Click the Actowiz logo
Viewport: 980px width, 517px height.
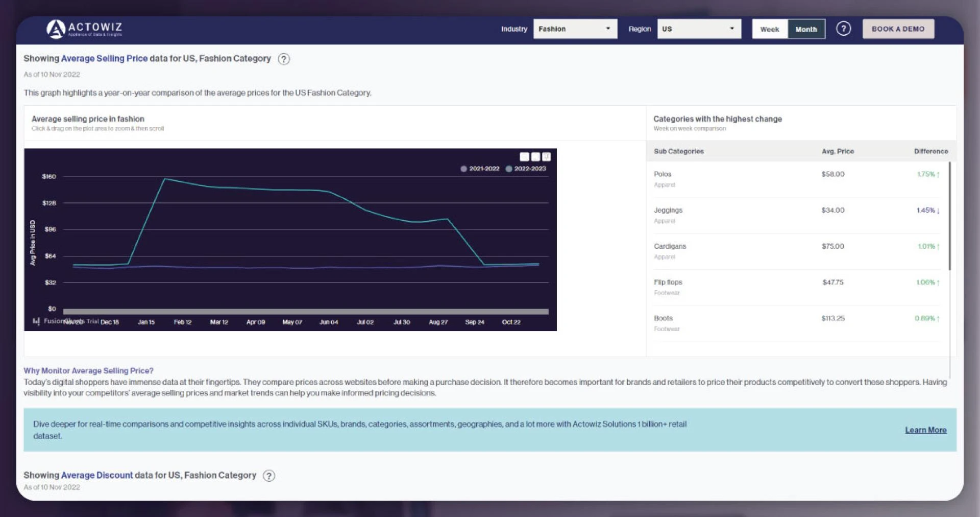point(86,29)
